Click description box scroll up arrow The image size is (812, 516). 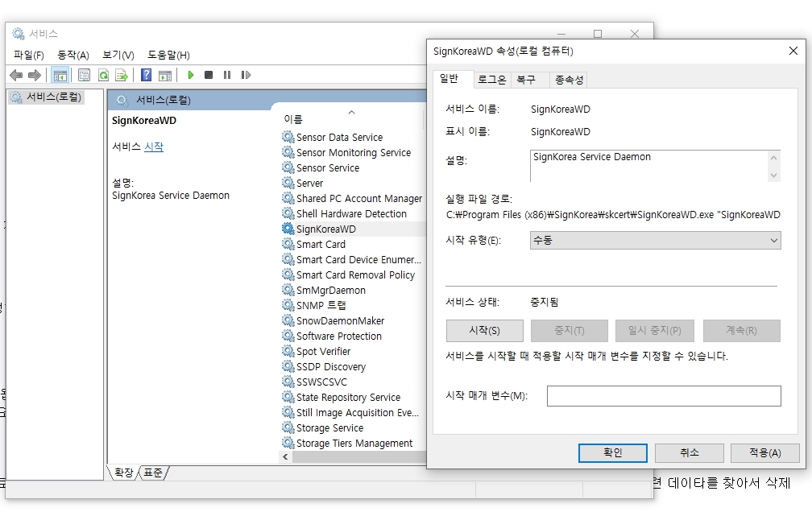coord(773,158)
